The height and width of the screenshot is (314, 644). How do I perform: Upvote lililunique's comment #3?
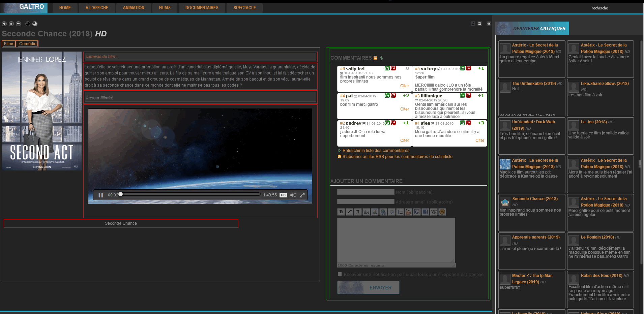(x=463, y=95)
